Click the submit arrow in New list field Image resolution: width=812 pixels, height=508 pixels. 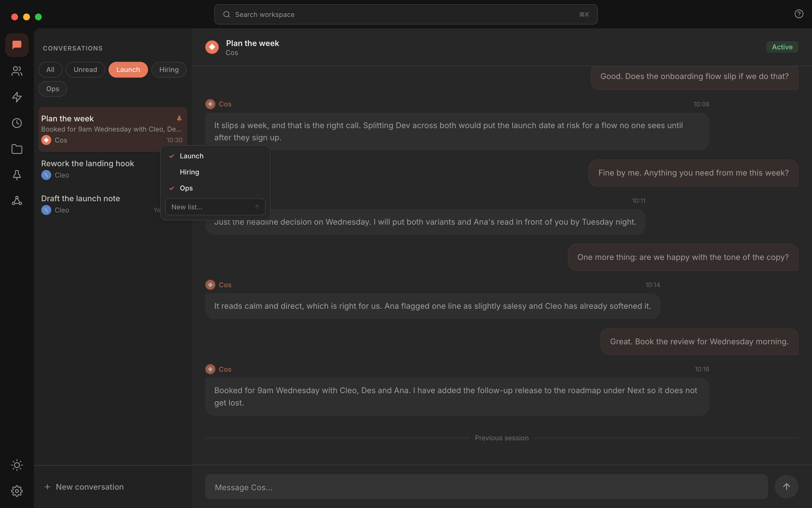[x=257, y=207]
